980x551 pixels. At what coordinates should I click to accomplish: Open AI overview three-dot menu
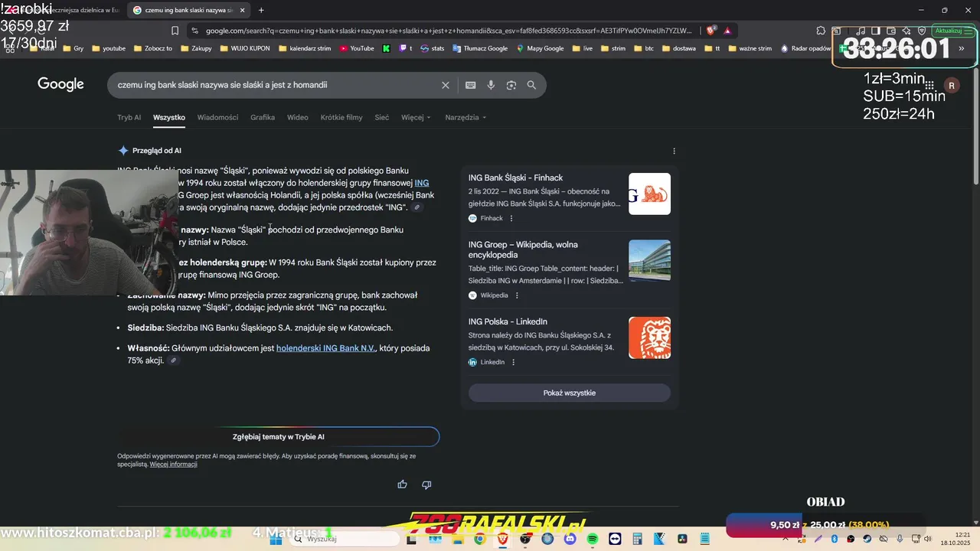[674, 151]
